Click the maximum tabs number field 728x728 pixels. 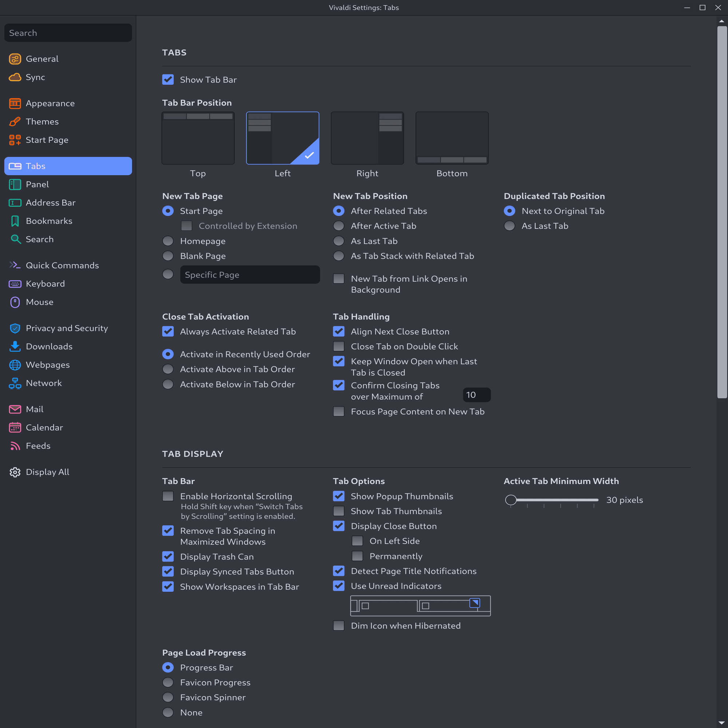476,395
